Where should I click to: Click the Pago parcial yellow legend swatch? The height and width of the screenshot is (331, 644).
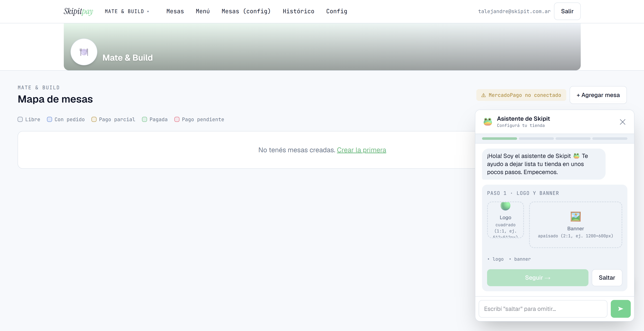click(x=94, y=120)
